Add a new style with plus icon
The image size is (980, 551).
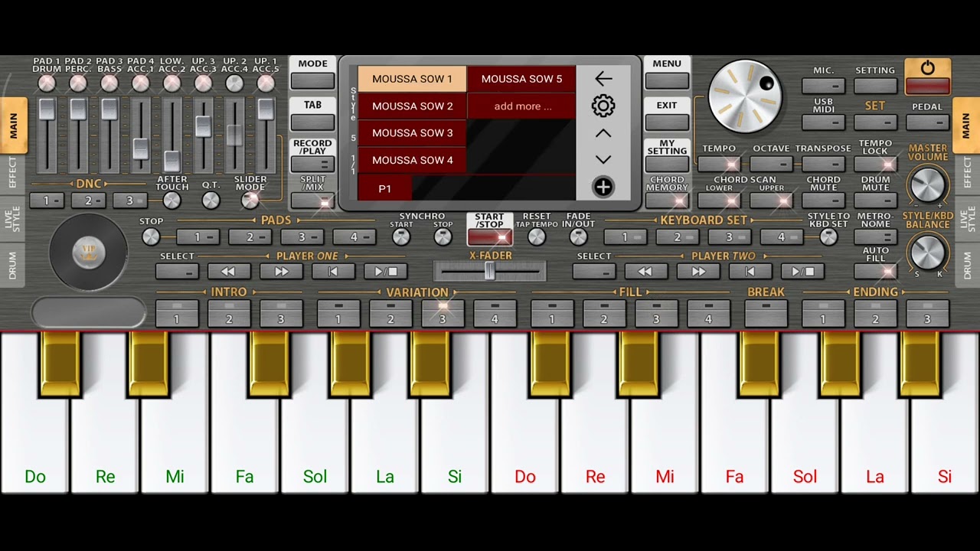pos(603,187)
